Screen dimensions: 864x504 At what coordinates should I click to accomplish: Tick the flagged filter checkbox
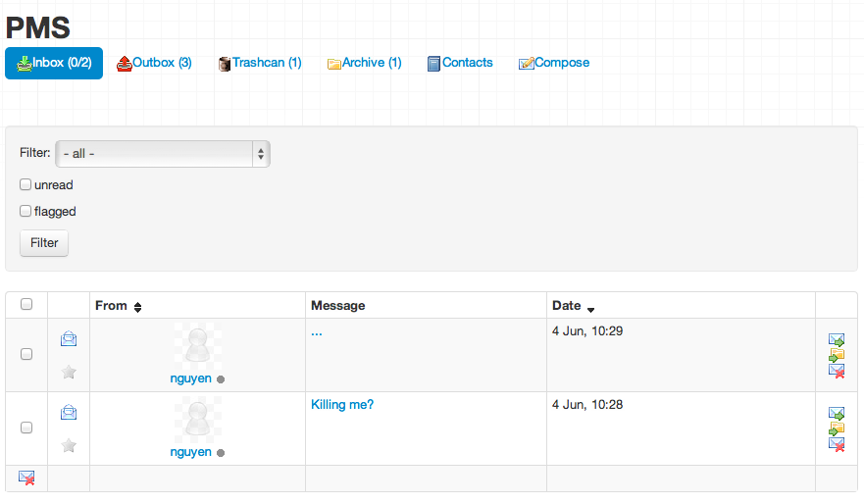pos(25,211)
